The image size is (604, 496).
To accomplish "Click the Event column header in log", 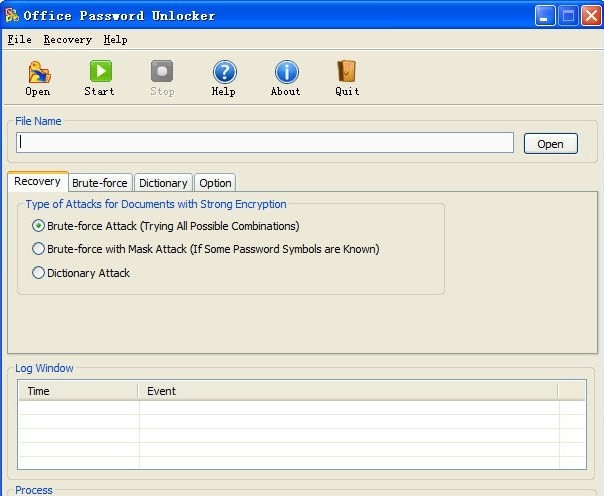I will click(348, 391).
